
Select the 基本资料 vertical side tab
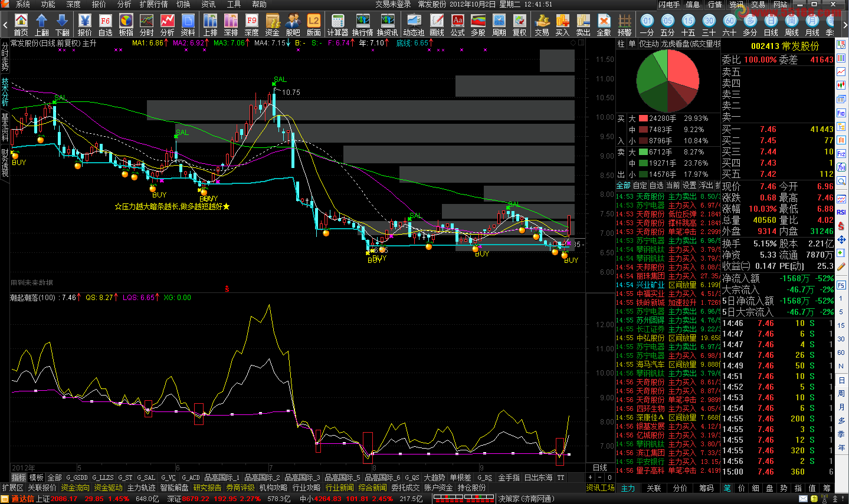(x=5, y=127)
